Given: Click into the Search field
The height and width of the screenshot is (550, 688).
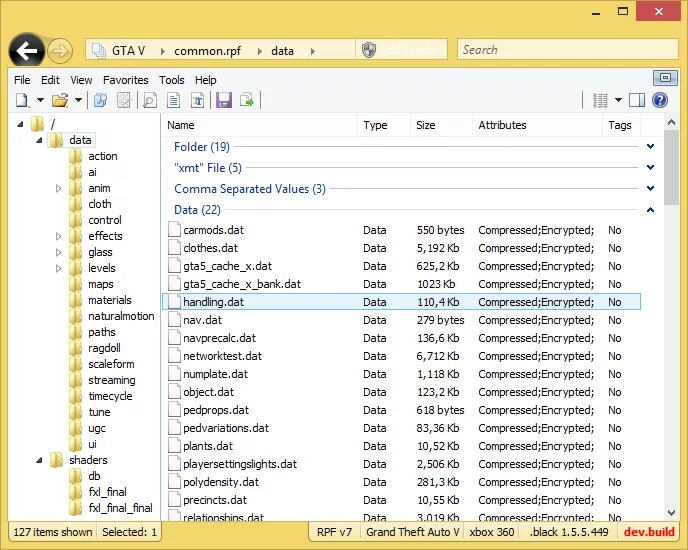Looking at the screenshot, I should tap(568, 50).
